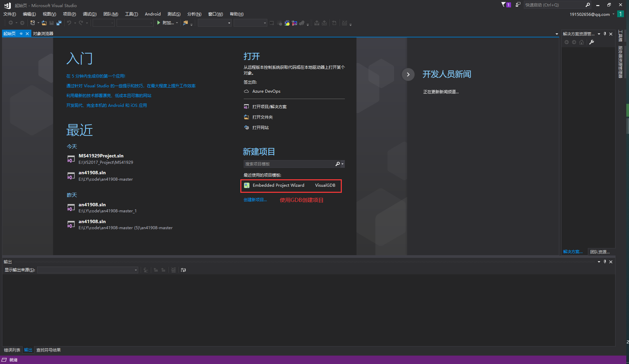Open Output panel window options dropdown
Image resolution: width=629 pixels, height=364 pixels.
[599, 262]
